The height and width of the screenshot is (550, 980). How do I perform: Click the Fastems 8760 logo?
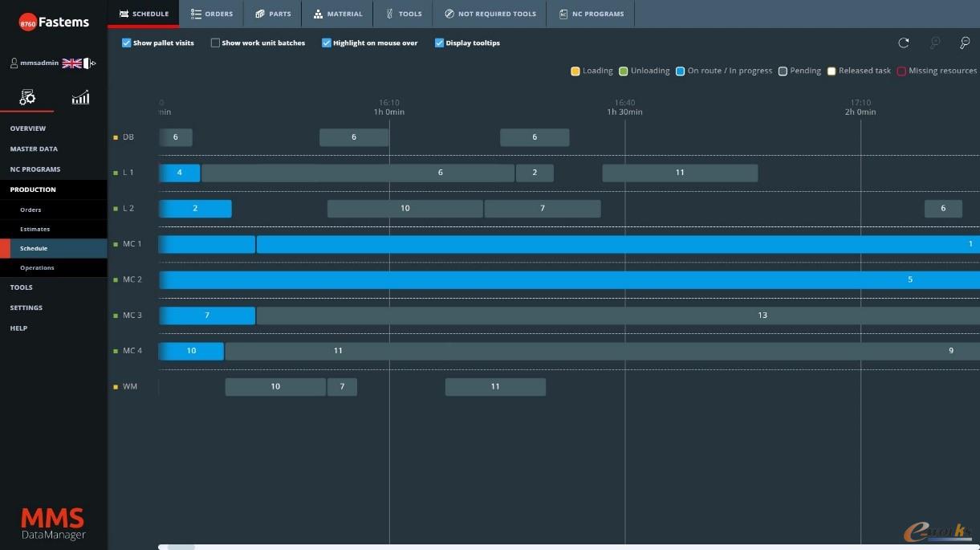click(54, 22)
